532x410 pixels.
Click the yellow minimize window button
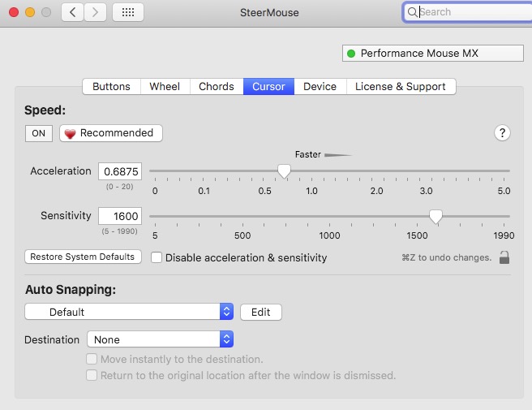[30, 12]
